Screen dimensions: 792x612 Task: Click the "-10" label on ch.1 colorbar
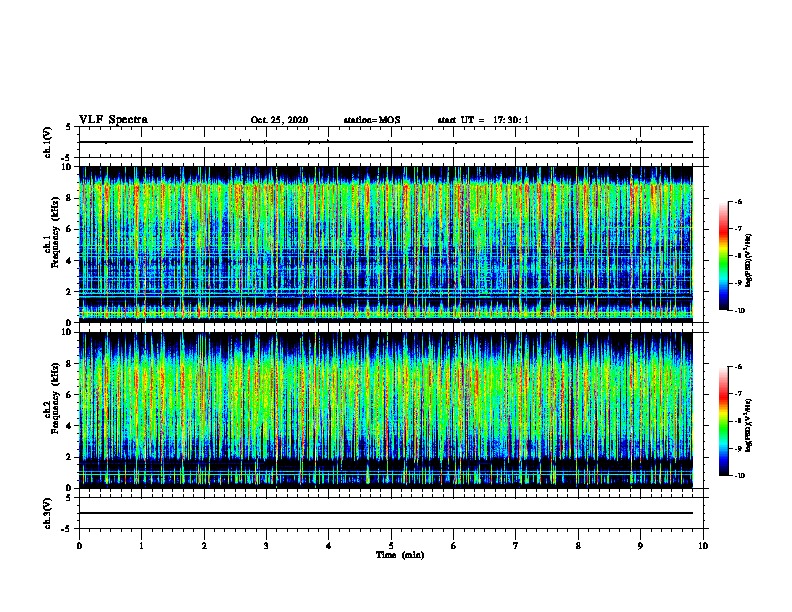pyautogui.click(x=739, y=311)
